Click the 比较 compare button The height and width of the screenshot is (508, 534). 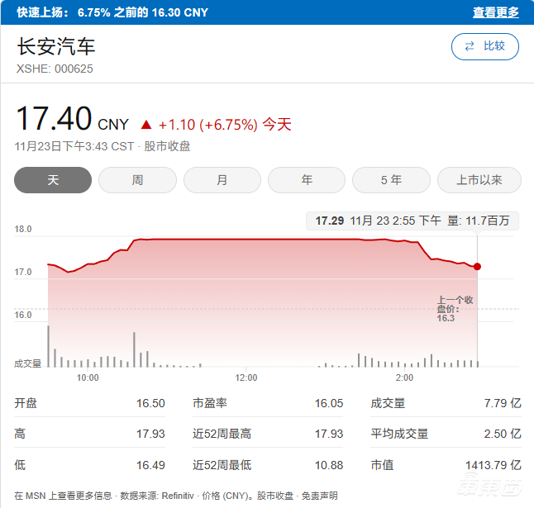[485, 46]
